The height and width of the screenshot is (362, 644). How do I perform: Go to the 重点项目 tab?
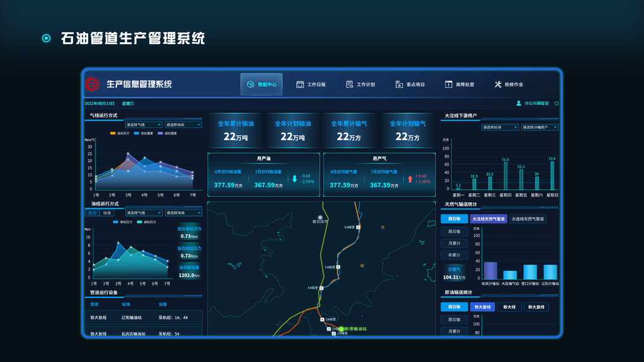pos(410,84)
